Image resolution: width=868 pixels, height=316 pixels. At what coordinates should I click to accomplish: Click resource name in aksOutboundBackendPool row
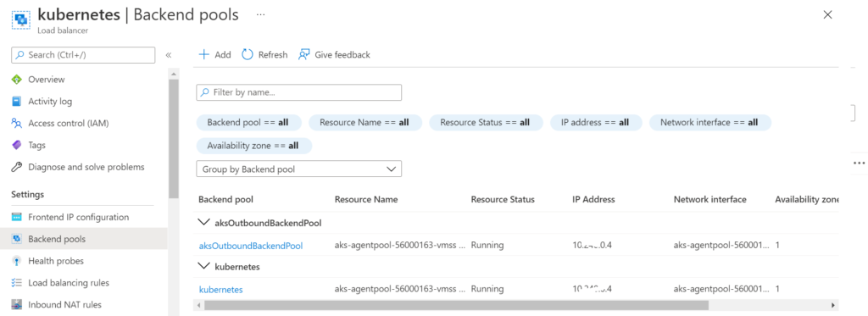(400, 245)
